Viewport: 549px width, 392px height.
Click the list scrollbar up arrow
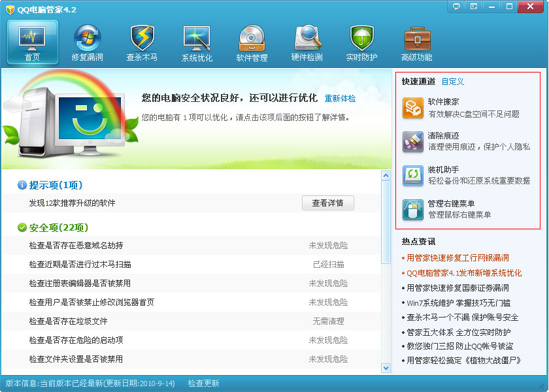[386, 175]
